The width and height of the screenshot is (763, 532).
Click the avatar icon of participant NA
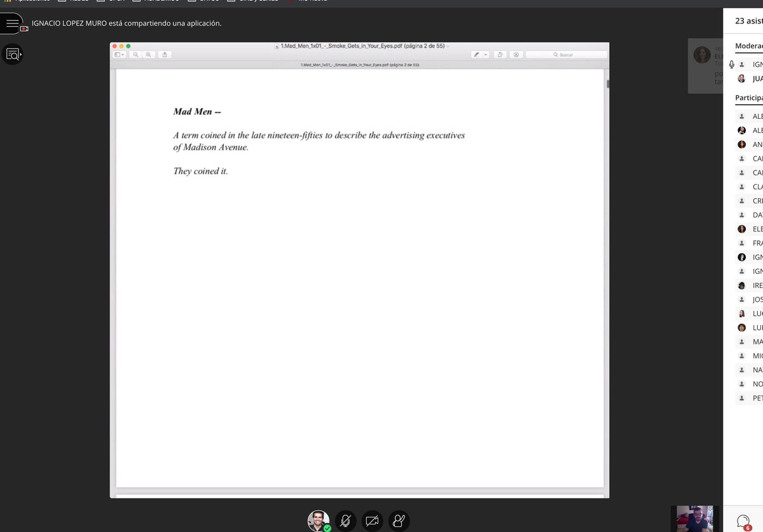(741, 370)
